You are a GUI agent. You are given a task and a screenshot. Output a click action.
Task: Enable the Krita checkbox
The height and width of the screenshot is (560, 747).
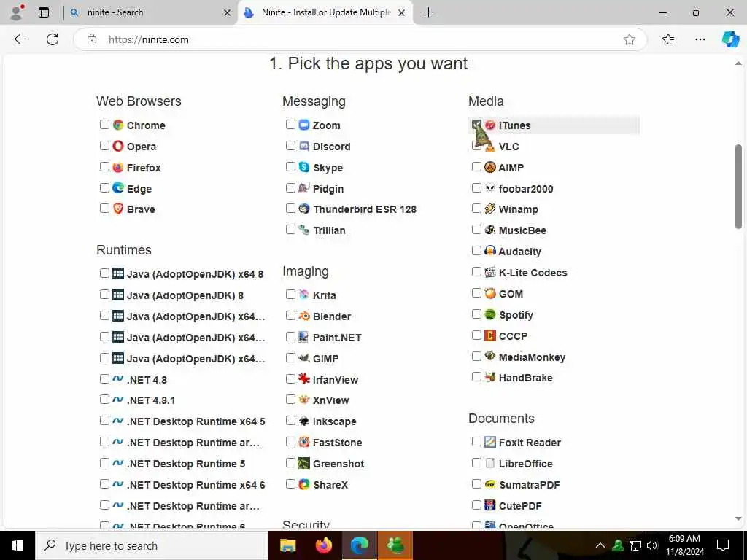click(290, 295)
